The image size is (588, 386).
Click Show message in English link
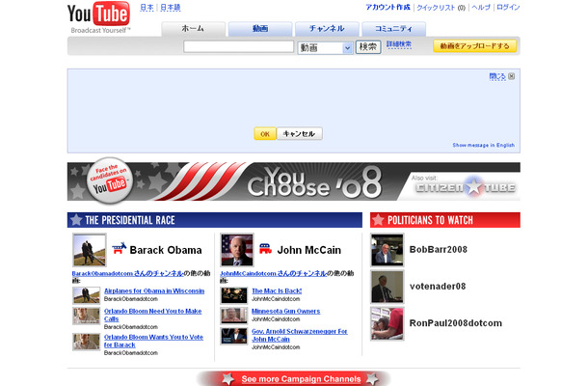coord(483,145)
